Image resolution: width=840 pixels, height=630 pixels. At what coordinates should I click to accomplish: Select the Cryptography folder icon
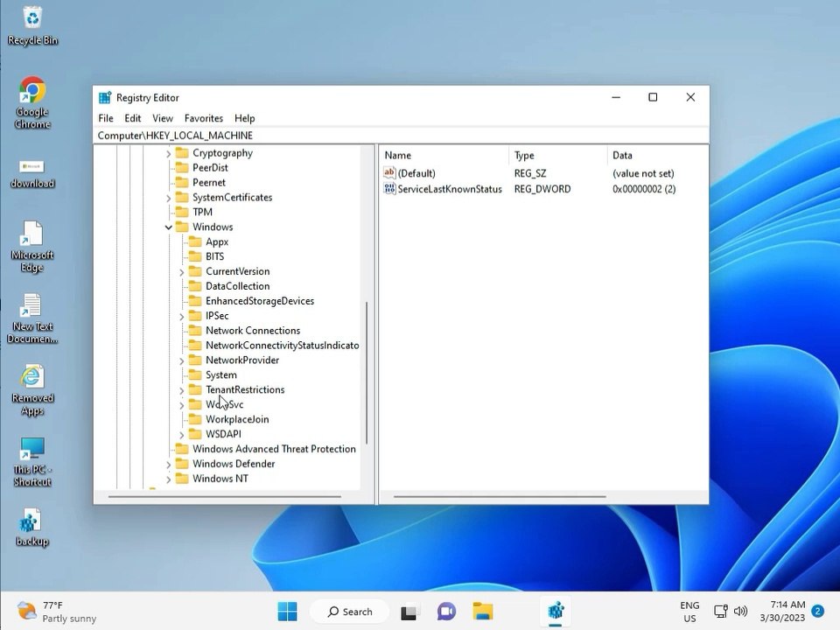coord(182,153)
